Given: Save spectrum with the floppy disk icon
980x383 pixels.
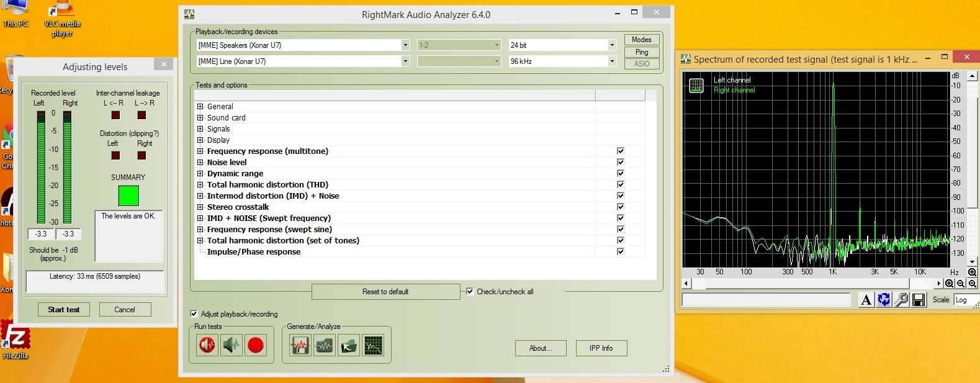Looking at the screenshot, I should click(x=919, y=300).
